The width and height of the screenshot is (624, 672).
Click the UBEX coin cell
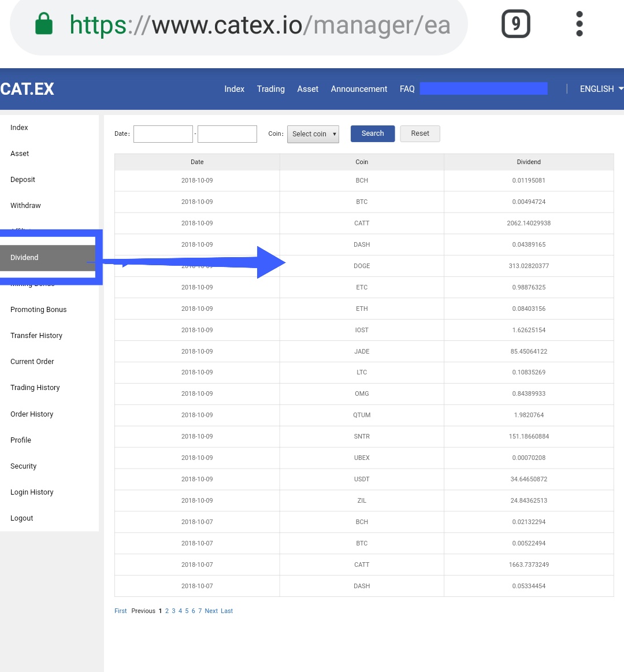click(x=362, y=458)
